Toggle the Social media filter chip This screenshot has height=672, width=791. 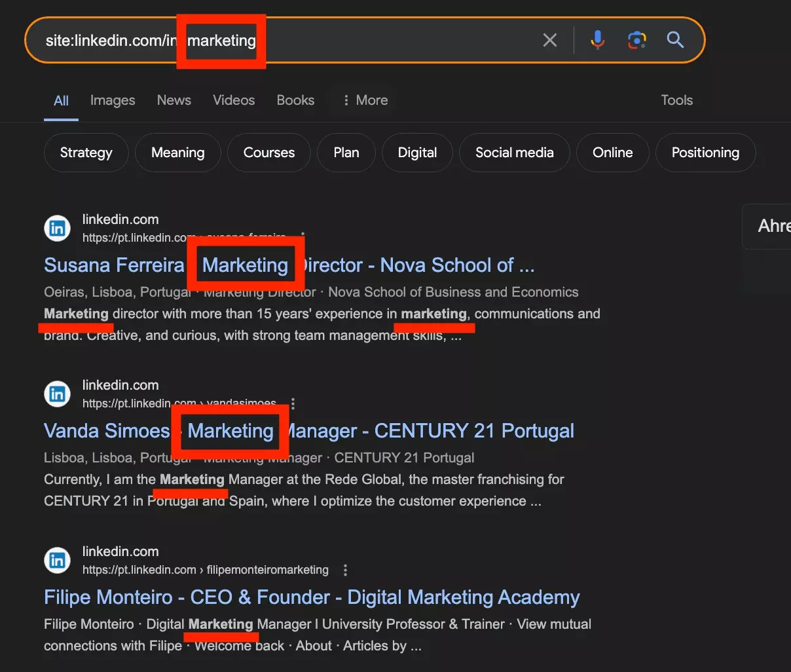click(514, 153)
